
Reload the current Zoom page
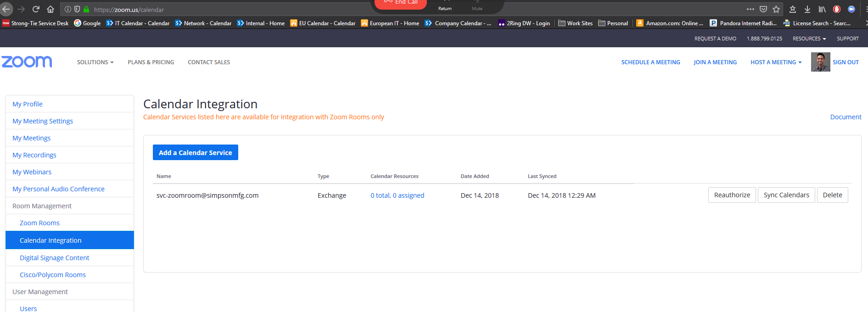point(36,9)
